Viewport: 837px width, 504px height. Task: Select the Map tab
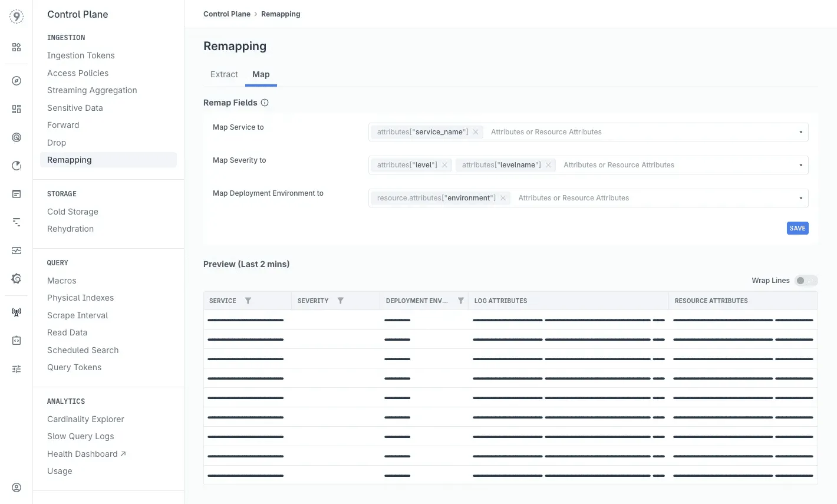[x=261, y=74]
